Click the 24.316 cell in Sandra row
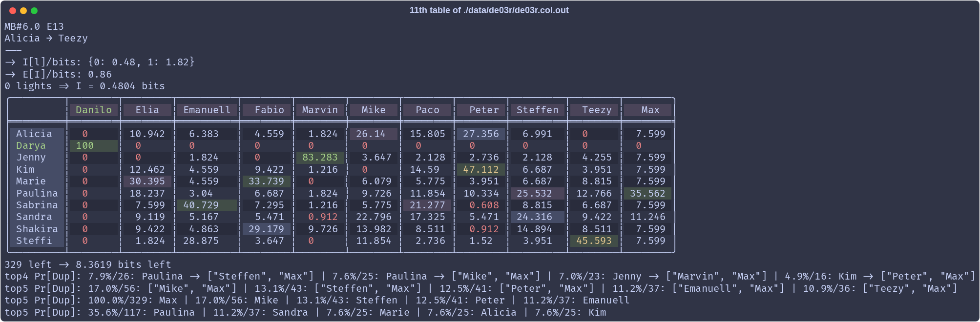This screenshot has width=980, height=322. (538, 217)
